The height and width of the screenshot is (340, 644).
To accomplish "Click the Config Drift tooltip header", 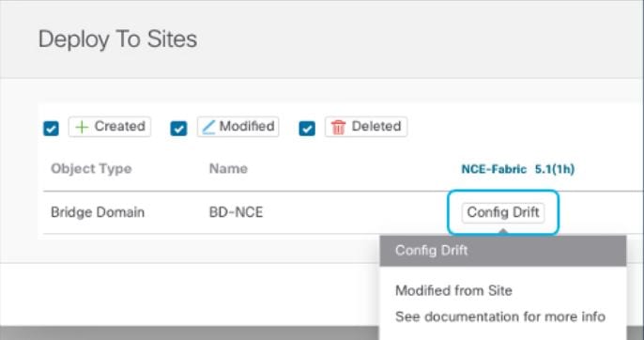I will [503, 251].
